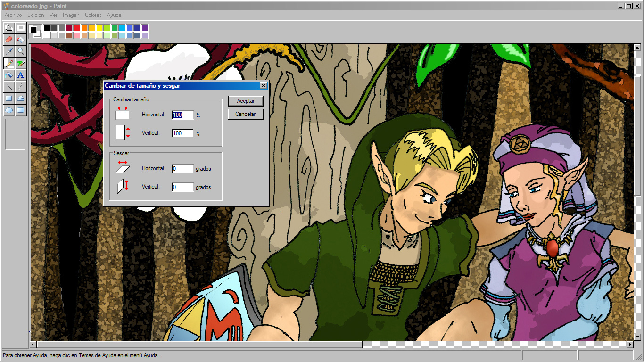
Task: Select the Ellipse shape tool
Action: 9,110
